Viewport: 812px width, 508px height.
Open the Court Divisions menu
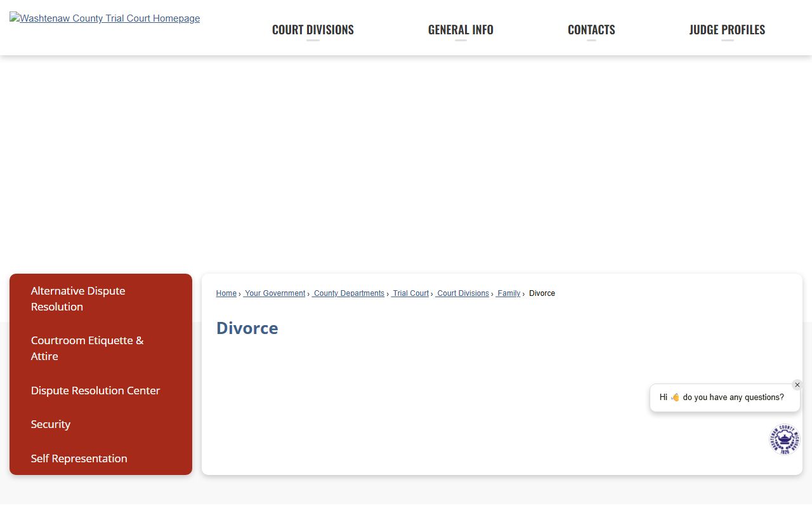click(313, 30)
